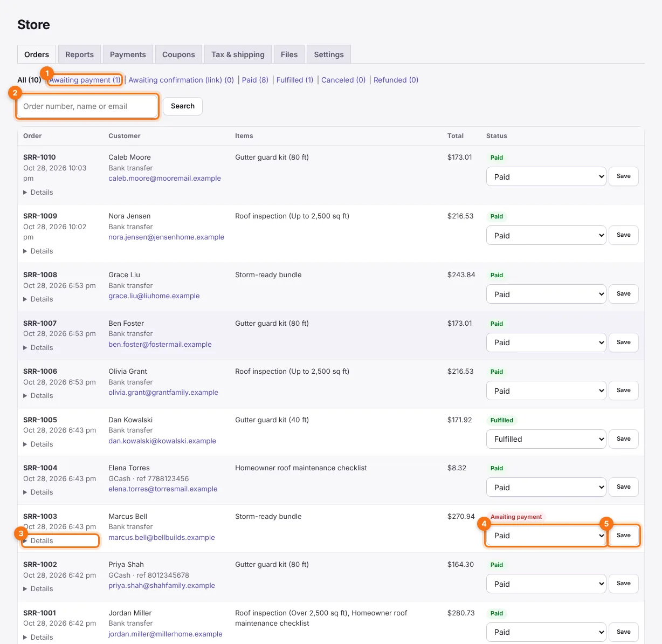
Task: Click the order search input field
Action: (x=87, y=106)
